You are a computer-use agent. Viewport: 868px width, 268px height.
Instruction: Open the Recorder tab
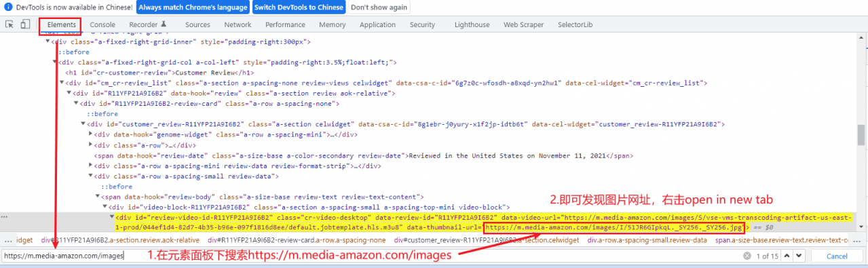pos(148,24)
